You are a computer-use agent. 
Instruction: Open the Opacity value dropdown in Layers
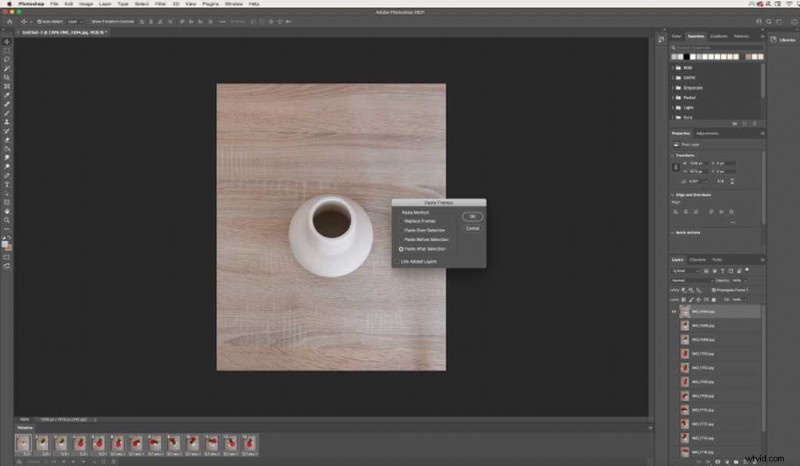[x=745, y=280]
